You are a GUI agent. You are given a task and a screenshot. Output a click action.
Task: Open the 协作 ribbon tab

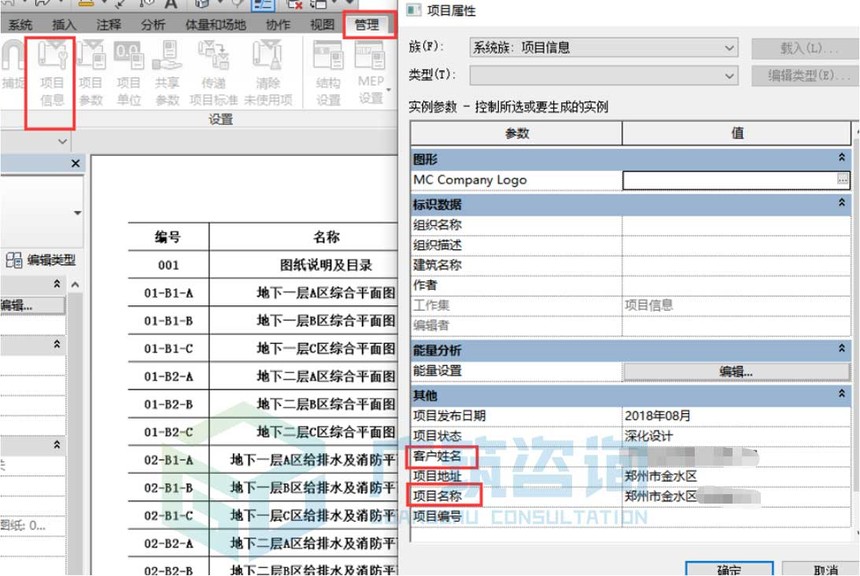click(278, 25)
